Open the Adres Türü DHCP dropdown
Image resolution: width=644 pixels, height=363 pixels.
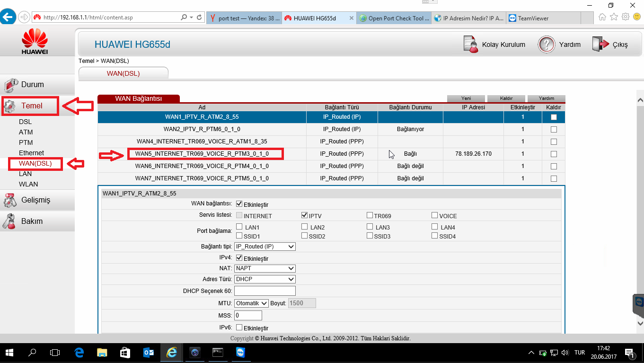(x=265, y=279)
